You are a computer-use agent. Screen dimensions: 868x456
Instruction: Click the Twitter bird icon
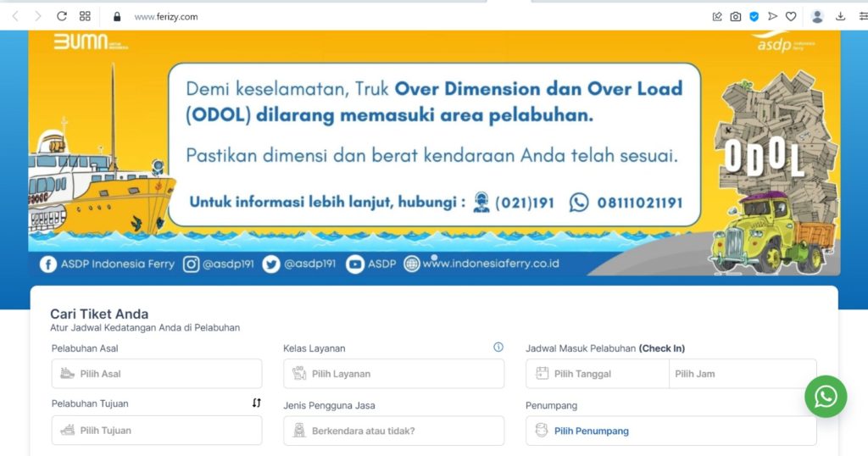coord(270,264)
